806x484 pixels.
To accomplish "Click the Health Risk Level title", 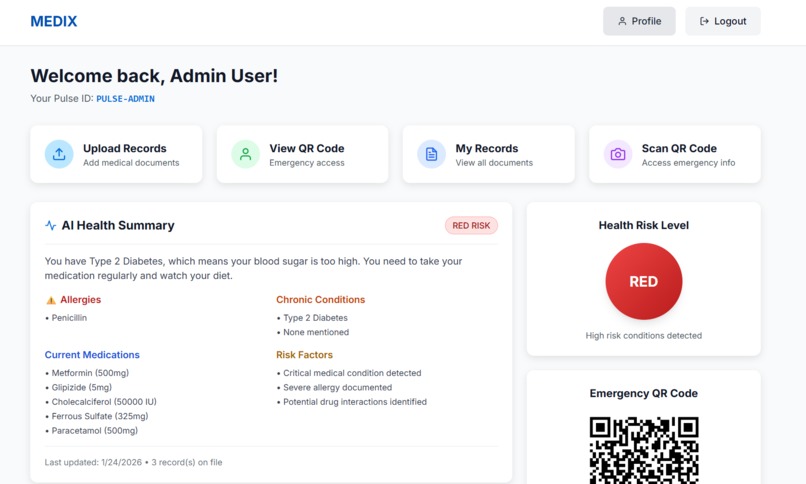I will (x=644, y=225).
